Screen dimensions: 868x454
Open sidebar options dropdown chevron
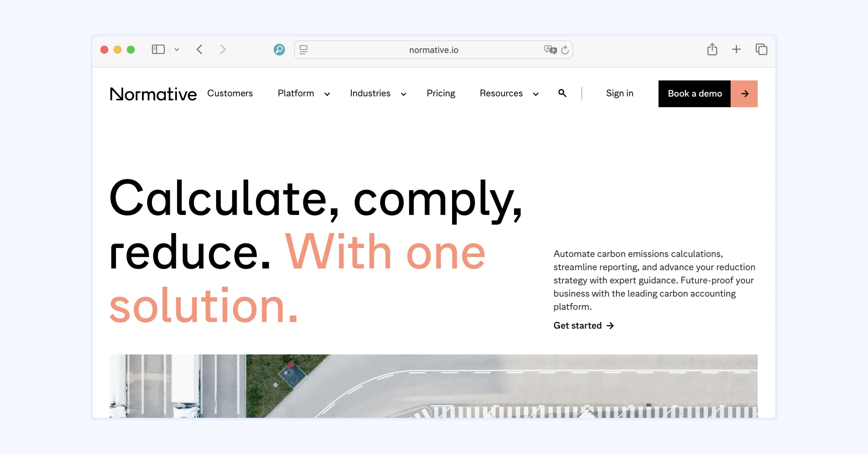pos(177,50)
